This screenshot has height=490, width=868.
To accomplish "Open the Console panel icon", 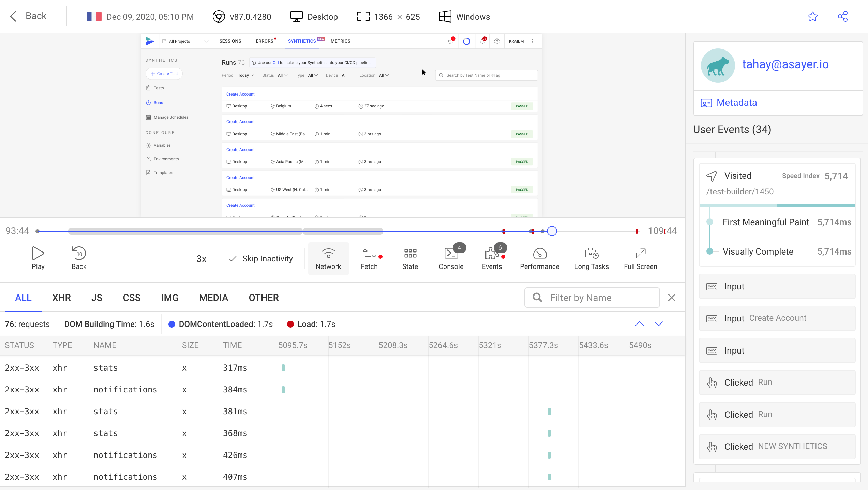I will [451, 254].
